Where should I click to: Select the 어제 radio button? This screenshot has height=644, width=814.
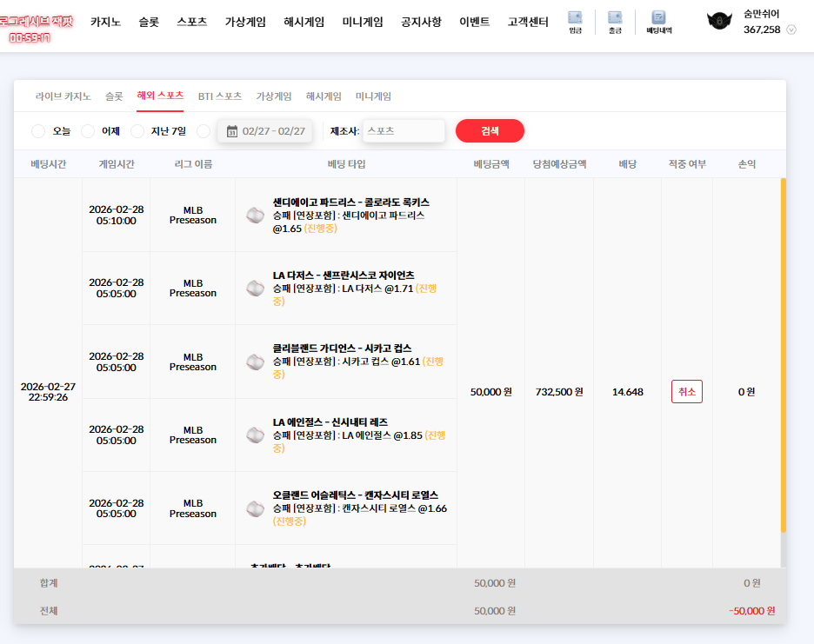(x=88, y=131)
